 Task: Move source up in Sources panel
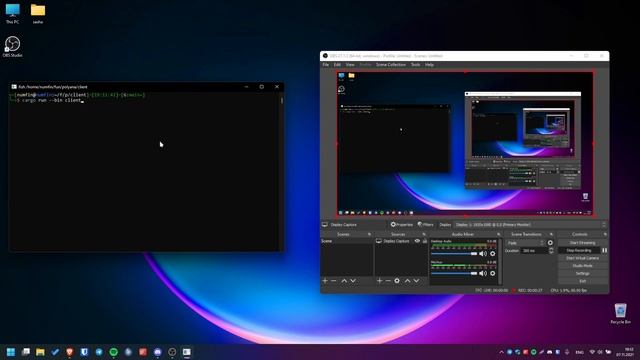pyautogui.click(x=407, y=281)
